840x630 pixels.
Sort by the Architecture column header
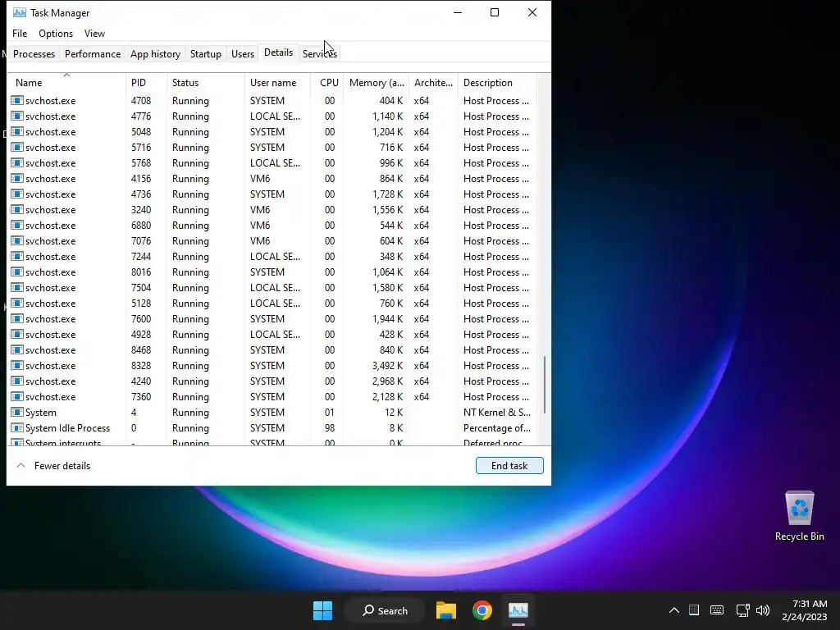(433, 83)
